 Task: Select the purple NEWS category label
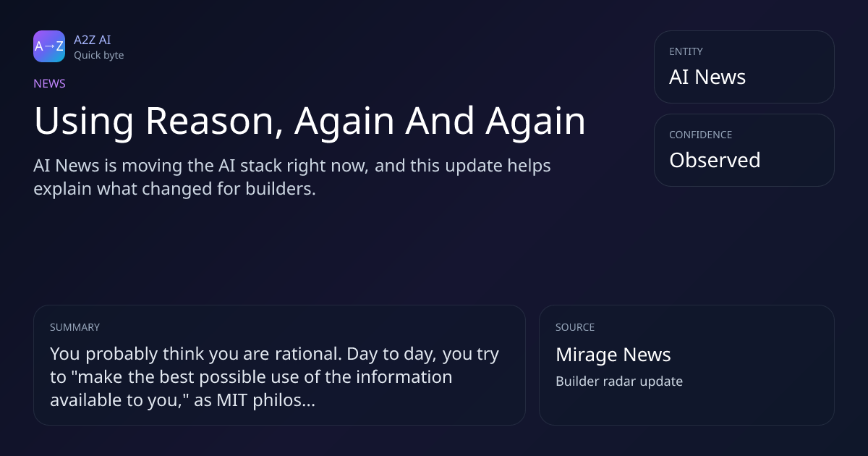pos(49,83)
